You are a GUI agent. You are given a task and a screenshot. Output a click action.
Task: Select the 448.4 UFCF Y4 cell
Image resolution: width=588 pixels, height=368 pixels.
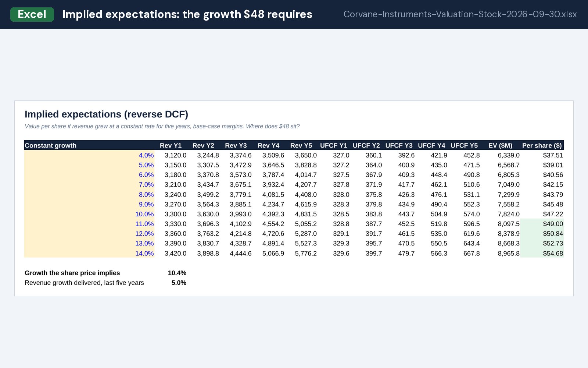pyautogui.click(x=439, y=175)
